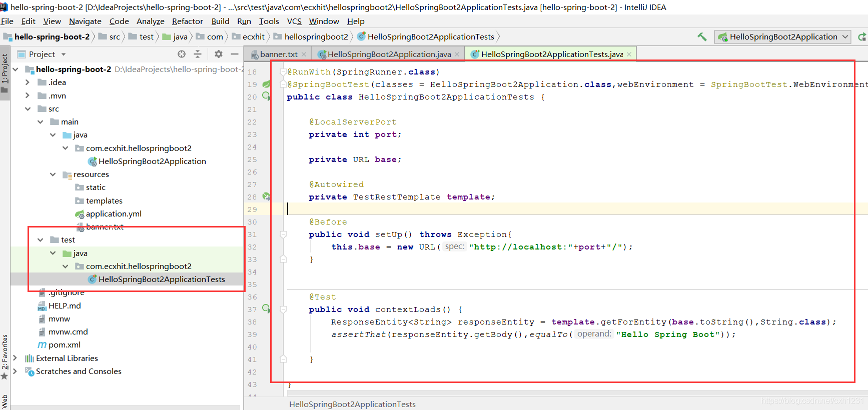868x410 pixels.
Task: Collapse the test folder arrow
Action: pos(40,239)
